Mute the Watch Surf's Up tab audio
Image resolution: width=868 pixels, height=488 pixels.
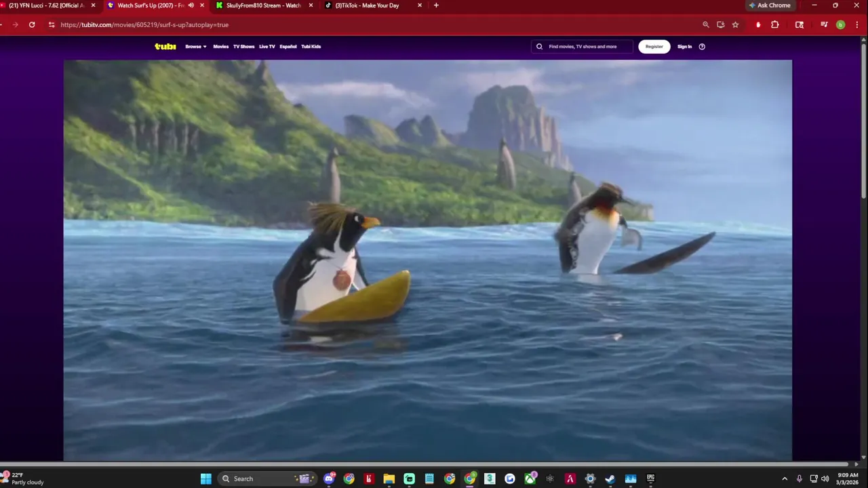191,5
